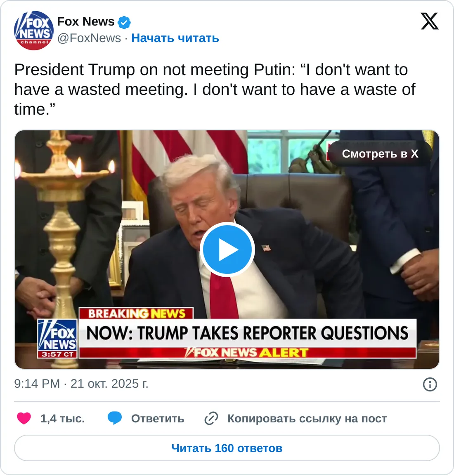Click the blue reply bubble icon
The image size is (454, 476).
pos(115,418)
